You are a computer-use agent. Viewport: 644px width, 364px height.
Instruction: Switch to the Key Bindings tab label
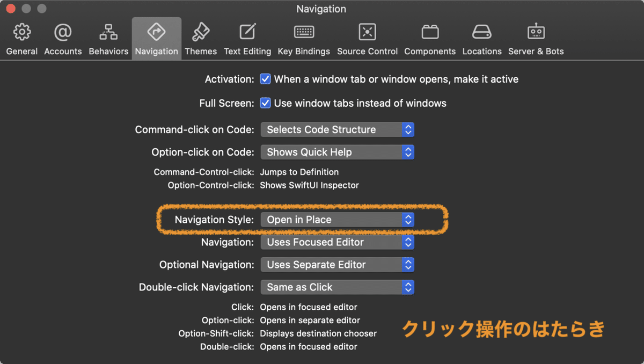click(x=304, y=52)
